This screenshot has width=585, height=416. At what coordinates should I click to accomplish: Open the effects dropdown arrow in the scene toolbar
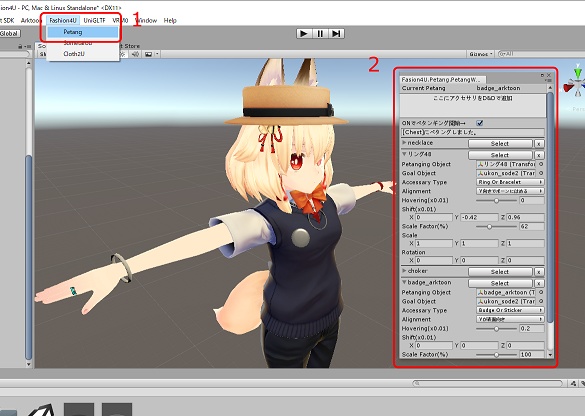157,54
